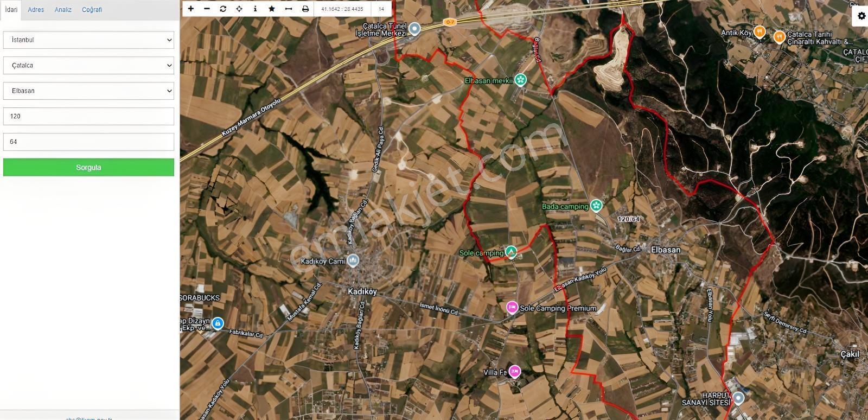Click the zoom level value 14
This screenshot has height=420, width=868.
(381, 9)
